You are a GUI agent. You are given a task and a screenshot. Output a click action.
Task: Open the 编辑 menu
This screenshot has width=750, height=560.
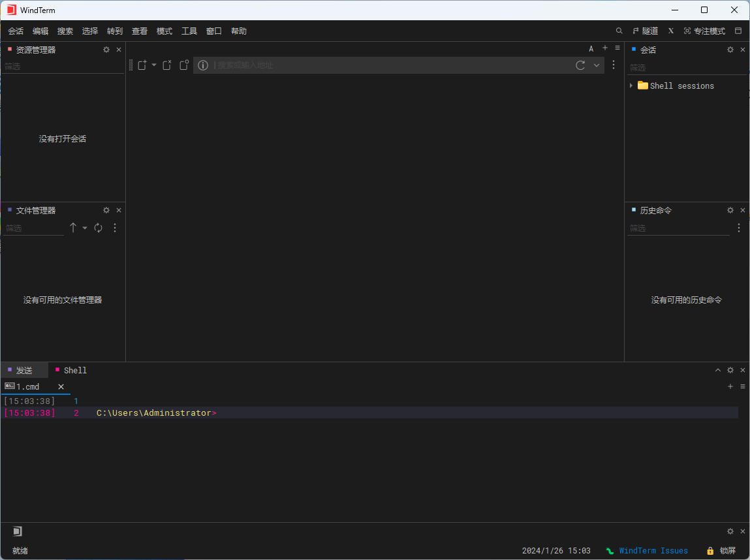tap(40, 31)
